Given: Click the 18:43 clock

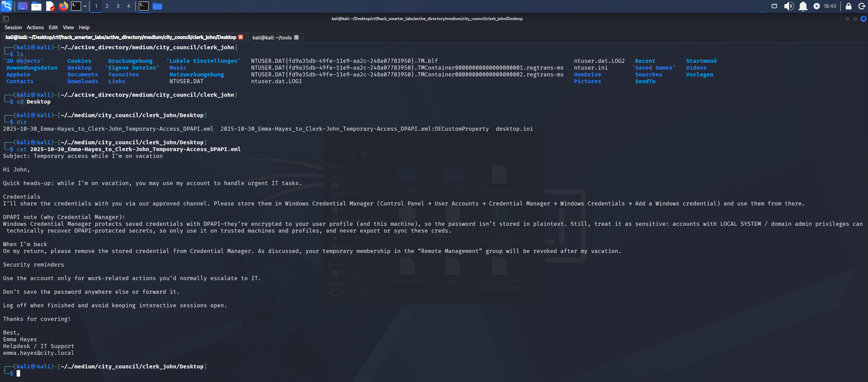Looking at the screenshot, I should [830, 6].
